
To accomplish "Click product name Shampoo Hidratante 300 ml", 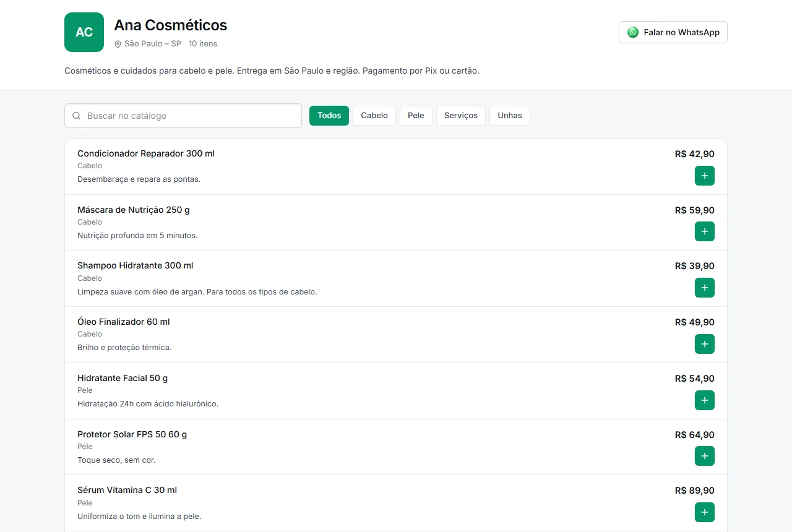I will coord(136,265).
